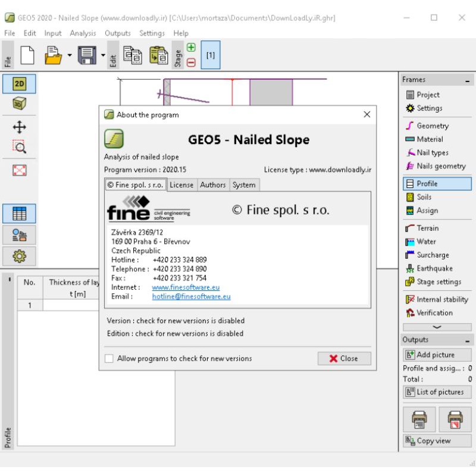Open the dropdown arrow next to Save
This screenshot has width=476, height=476.
point(103,56)
